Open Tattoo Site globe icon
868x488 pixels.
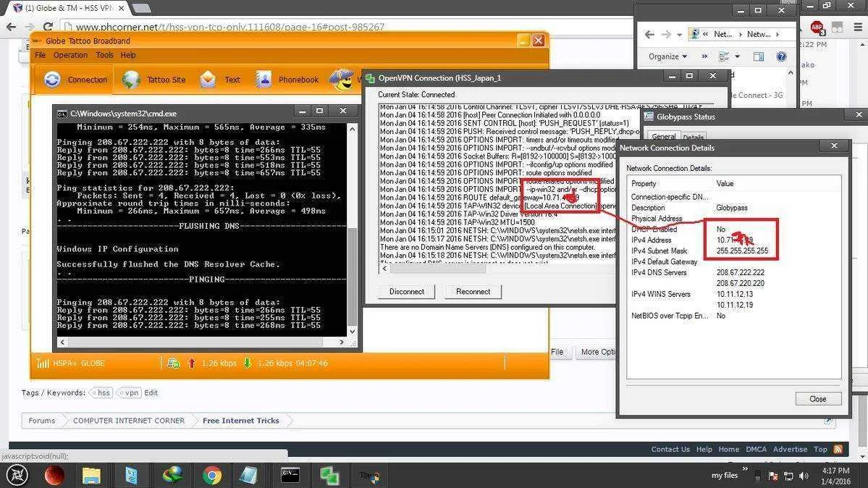click(x=131, y=80)
